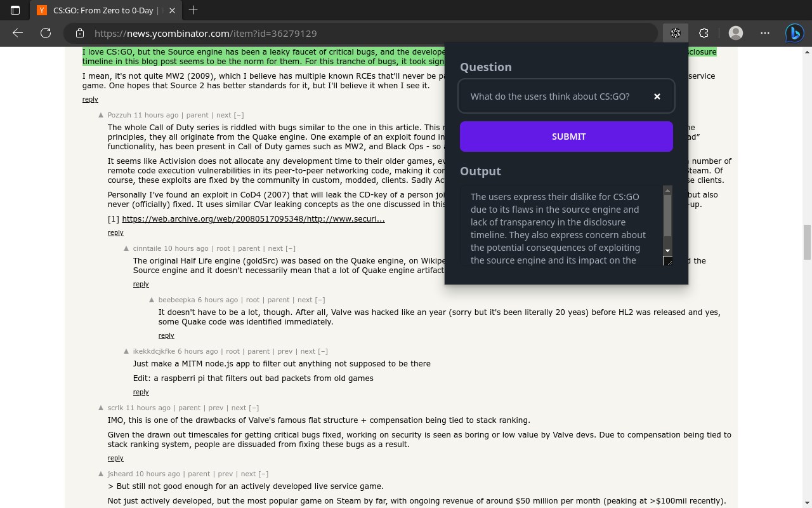812x508 pixels.
Task: Reload the page with refresh icon
Action: (46, 33)
